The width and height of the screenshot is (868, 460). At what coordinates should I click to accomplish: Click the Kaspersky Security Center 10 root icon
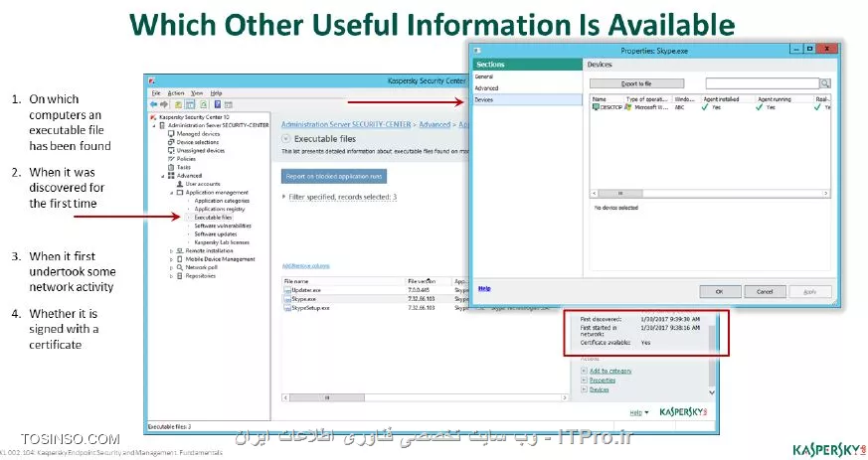coord(153,117)
